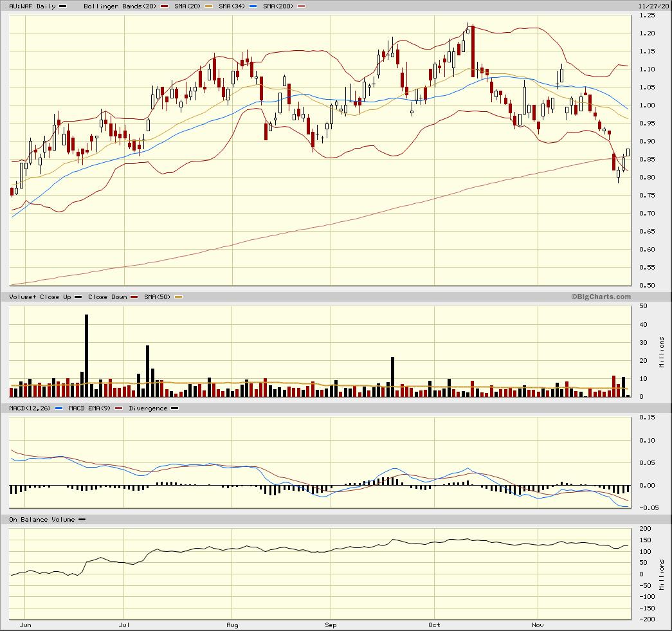Click the last white candlestick on price chart

point(628,152)
